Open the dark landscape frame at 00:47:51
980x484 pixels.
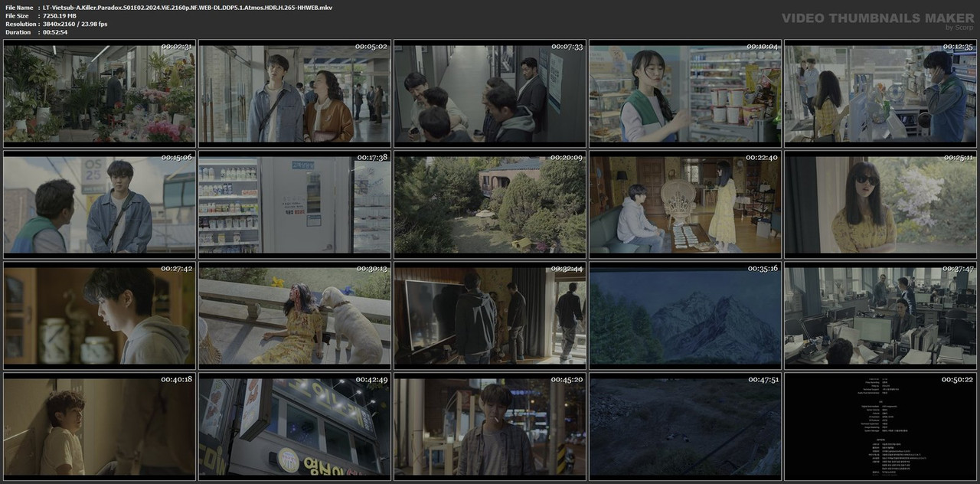pyautogui.click(x=685, y=426)
